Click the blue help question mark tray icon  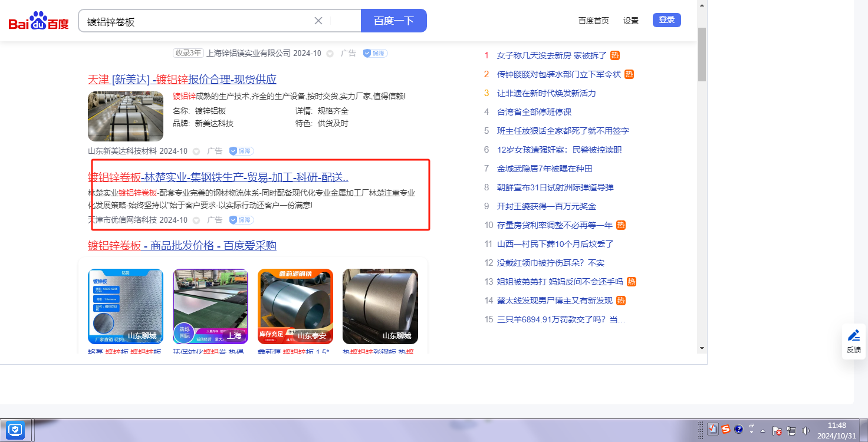pos(738,429)
